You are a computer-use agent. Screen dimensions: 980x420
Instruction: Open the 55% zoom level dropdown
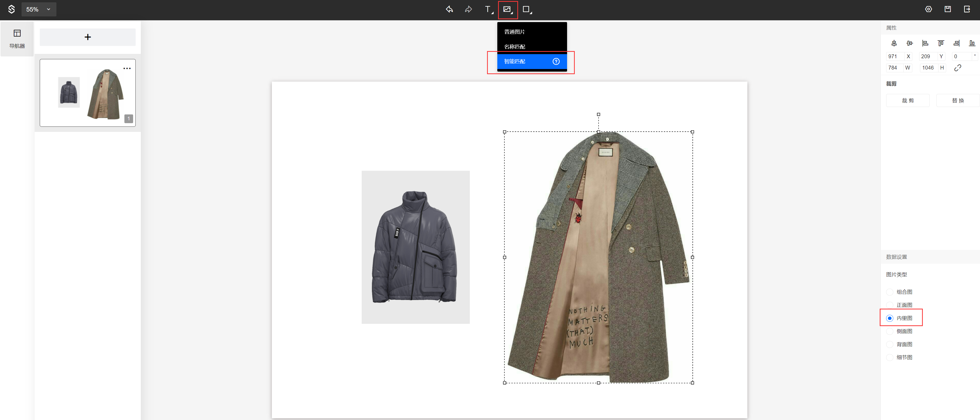point(39,9)
